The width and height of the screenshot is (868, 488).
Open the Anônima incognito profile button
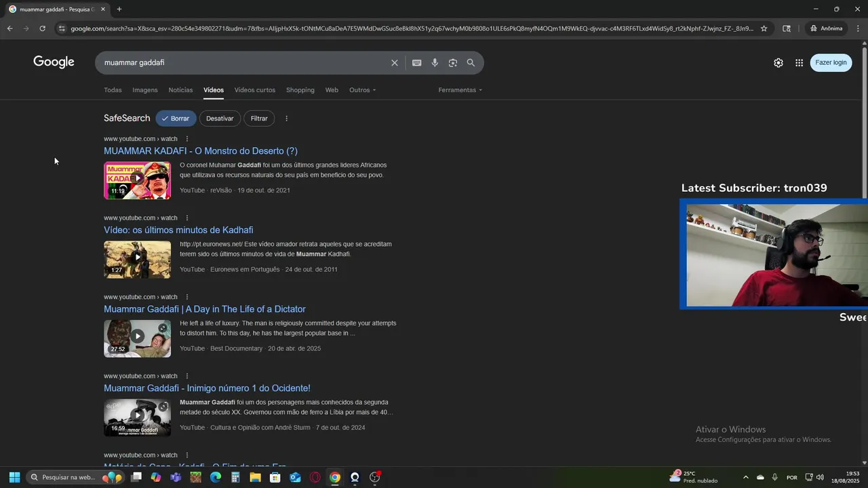(x=827, y=28)
